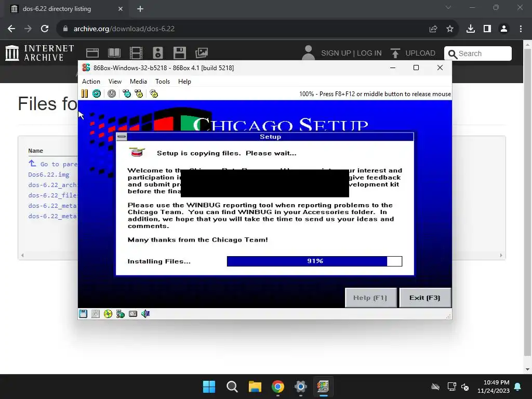Open 86Box settings toolbar icon
Image resolution: width=532 pixels, height=399 pixels.
click(x=154, y=94)
